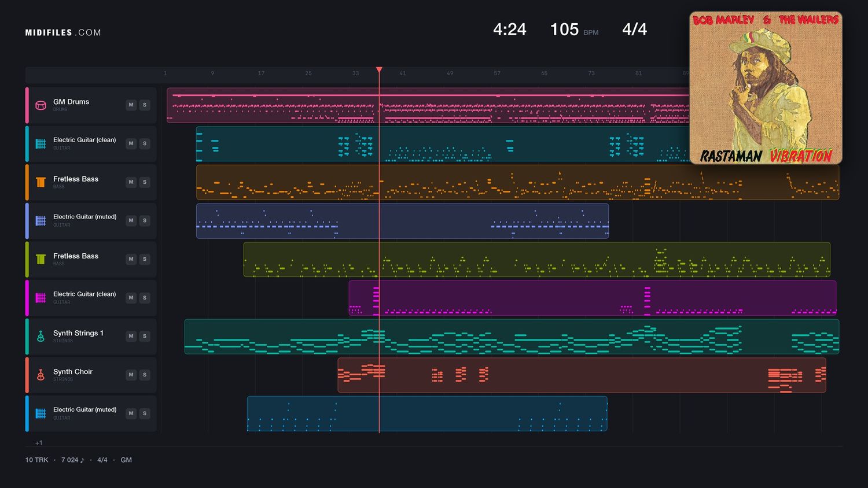Image resolution: width=868 pixels, height=488 pixels.
Task: Click the periwinkle guitar icon for Electric Guitar (muted)
Action: click(41, 220)
